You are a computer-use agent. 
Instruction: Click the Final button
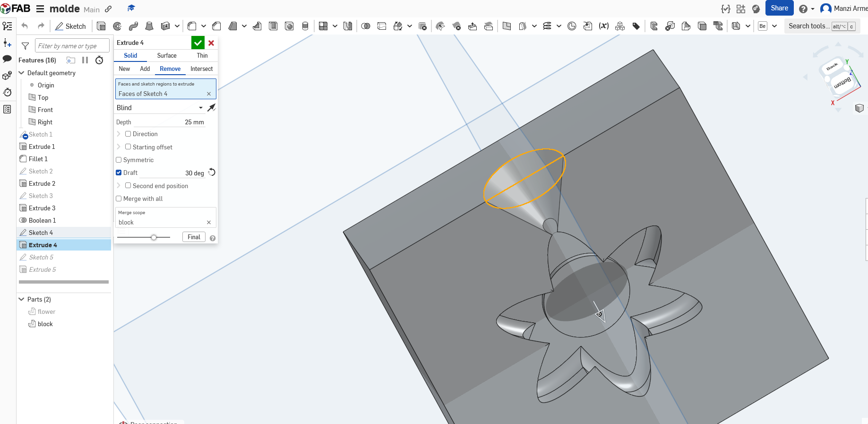[x=194, y=237]
